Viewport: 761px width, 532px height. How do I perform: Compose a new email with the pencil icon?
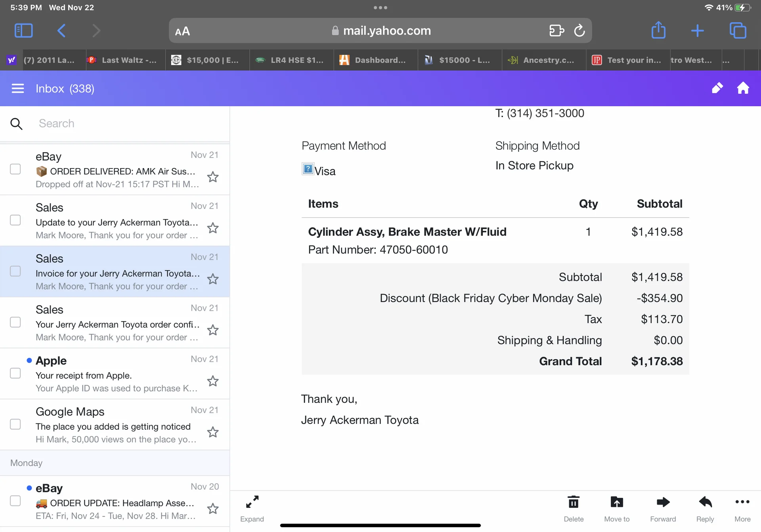pos(717,88)
